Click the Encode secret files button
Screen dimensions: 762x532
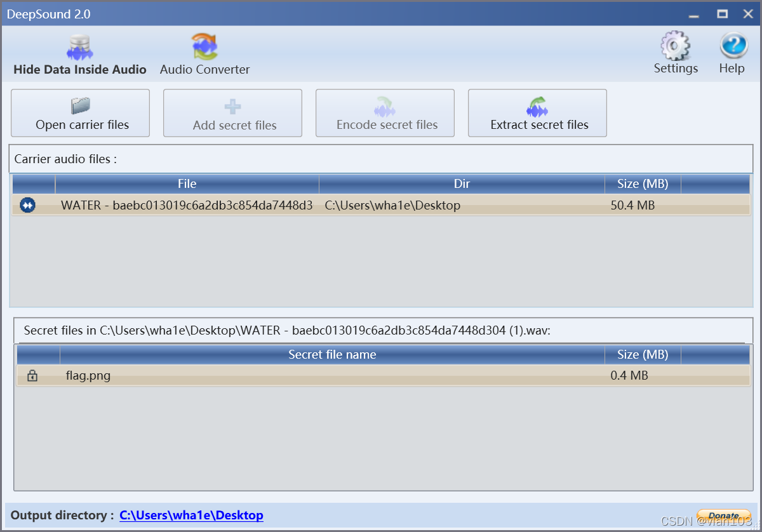385,113
